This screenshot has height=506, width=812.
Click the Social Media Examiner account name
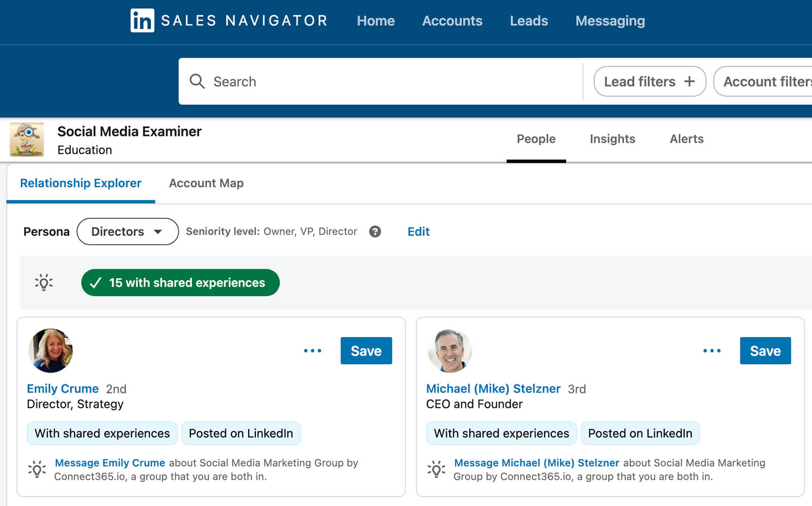click(129, 131)
